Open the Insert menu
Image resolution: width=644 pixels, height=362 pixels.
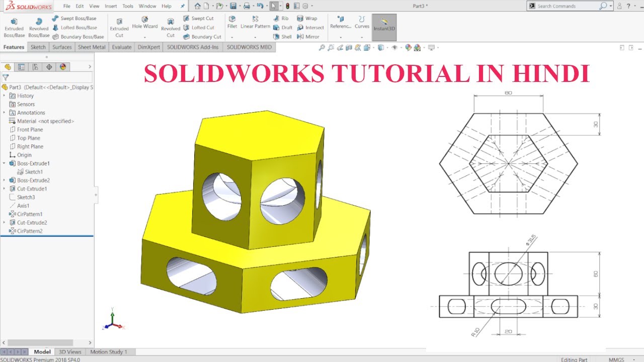click(x=111, y=6)
